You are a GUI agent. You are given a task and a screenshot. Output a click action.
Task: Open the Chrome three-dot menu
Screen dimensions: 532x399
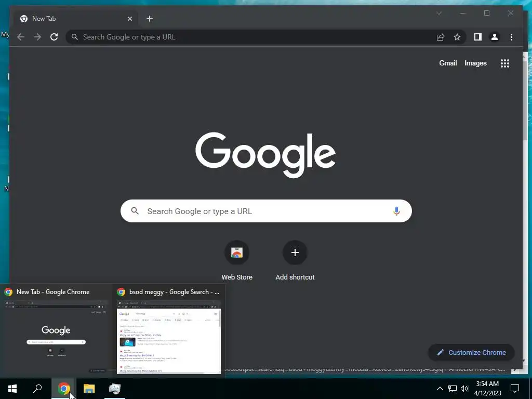(511, 37)
